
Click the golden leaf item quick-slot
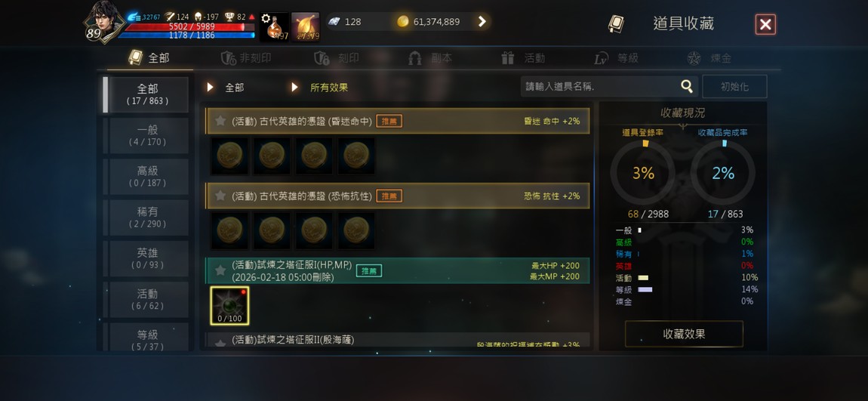pyautogui.click(x=306, y=26)
